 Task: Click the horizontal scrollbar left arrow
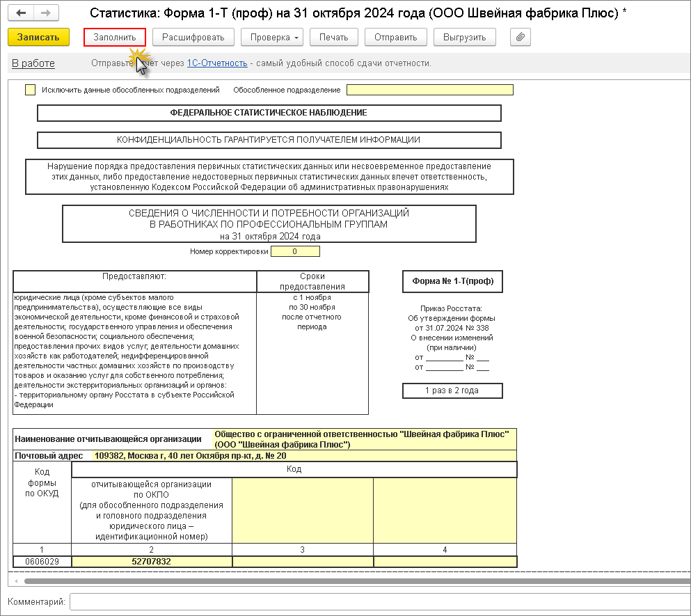pyautogui.click(x=16, y=581)
